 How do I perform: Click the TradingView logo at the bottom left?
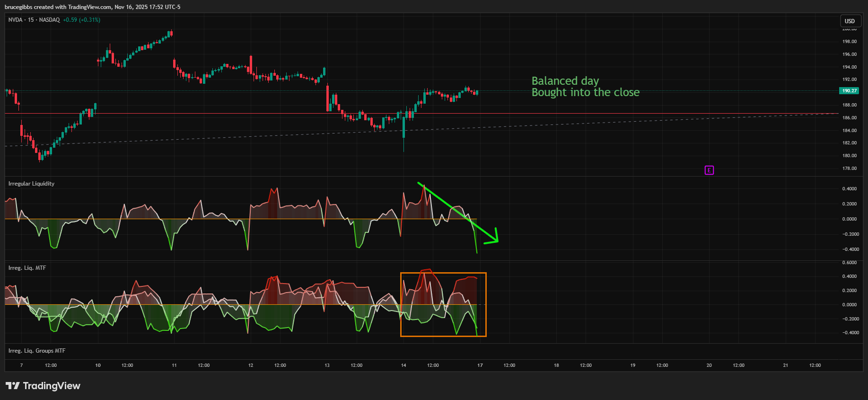[43, 386]
